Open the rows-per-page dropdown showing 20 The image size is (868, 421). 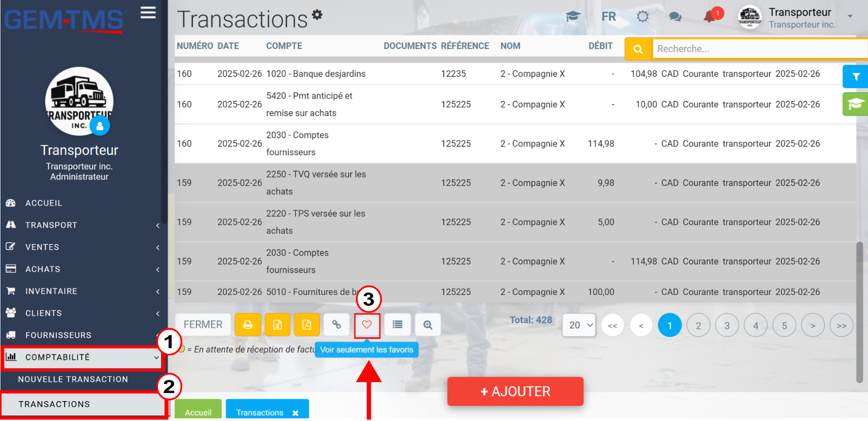(579, 325)
